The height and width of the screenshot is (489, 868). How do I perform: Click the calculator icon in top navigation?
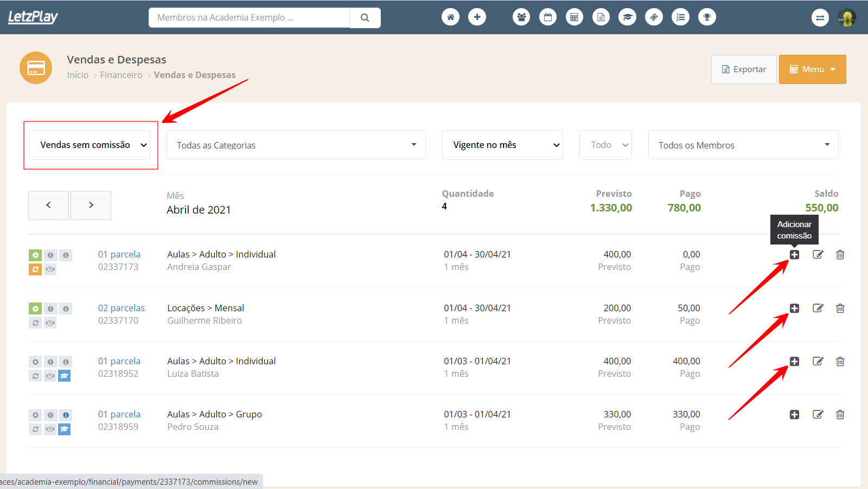[574, 17]
